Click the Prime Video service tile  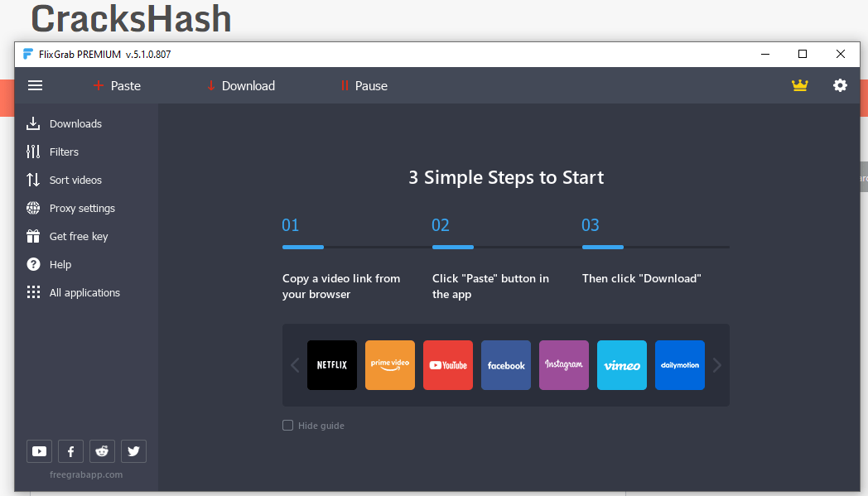[390, 365]
